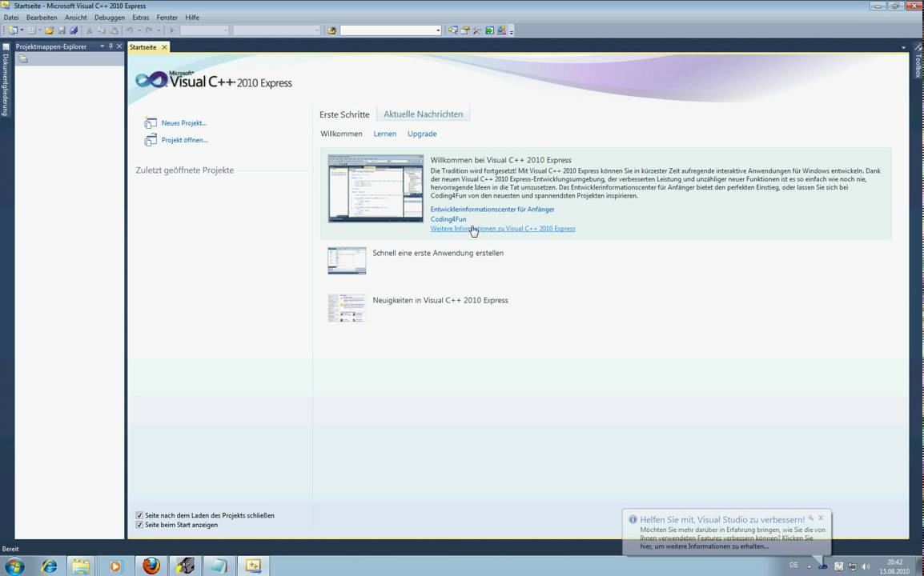
Task: Open the Fenster menu
Action: coord(167,18)
